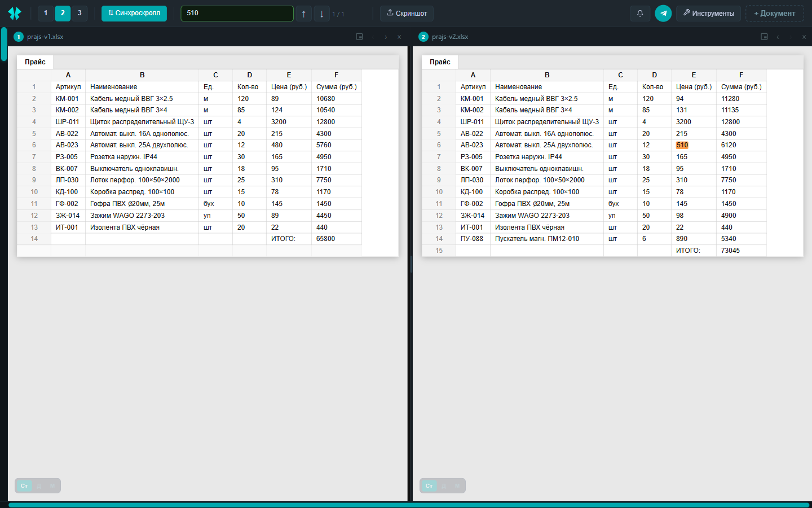Image resolution: width=812 pixels, height=508 pixels.
Task: Click row 15 header in right pane
Action: (x=439, y=251)
